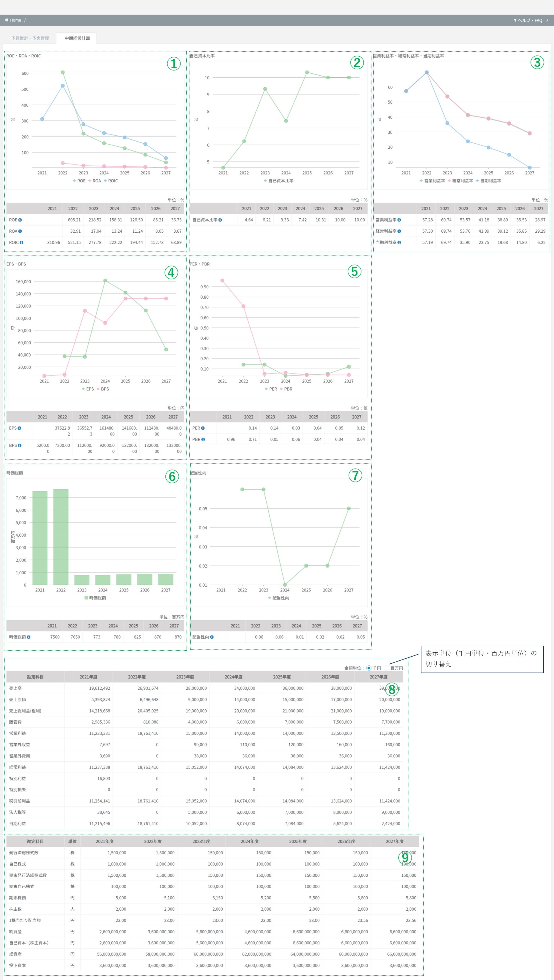Select the 千円 amount unit radio button

pos(369,668)
